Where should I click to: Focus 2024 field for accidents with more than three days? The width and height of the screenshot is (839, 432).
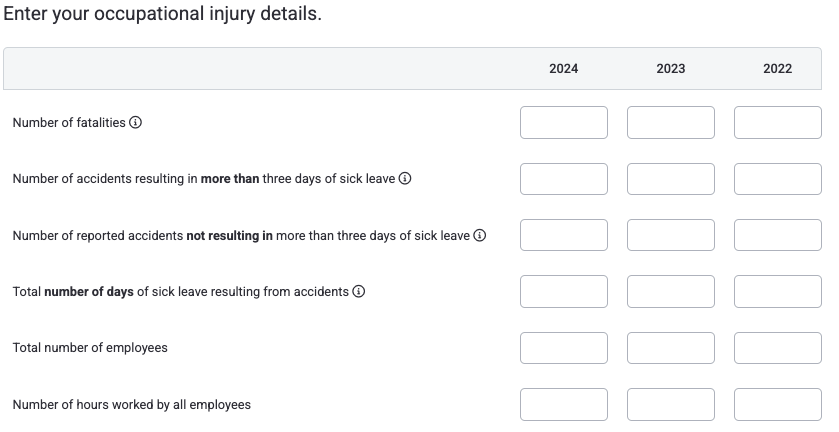(x=564, y=179)
